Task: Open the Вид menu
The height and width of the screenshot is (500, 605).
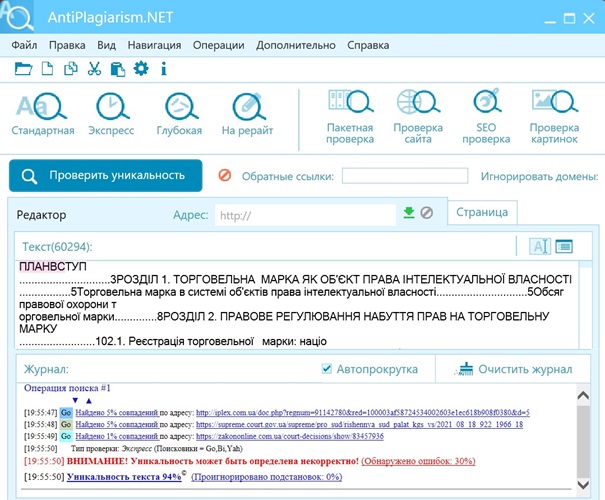Action: (x=106, y=45)
